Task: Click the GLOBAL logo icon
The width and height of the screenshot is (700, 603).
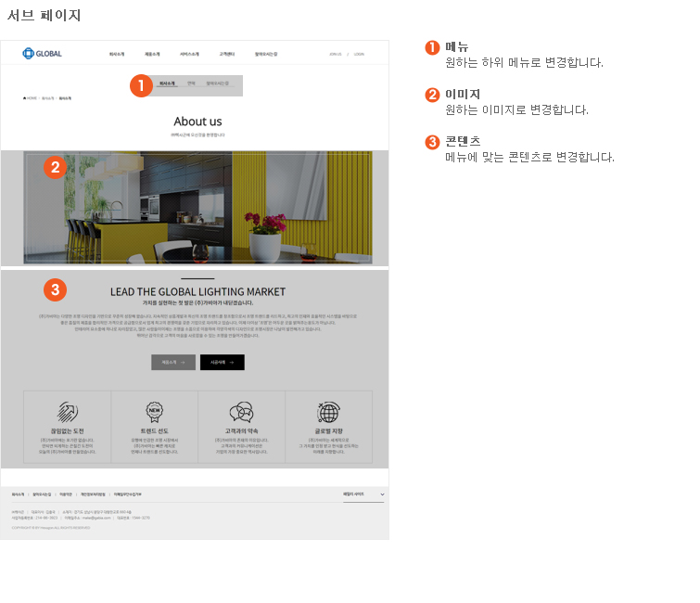Action: click(x=28, y=54)
